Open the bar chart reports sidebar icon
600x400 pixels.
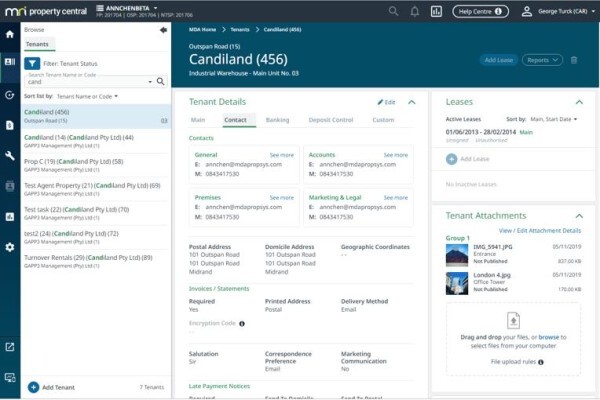[x=10, y=217]
